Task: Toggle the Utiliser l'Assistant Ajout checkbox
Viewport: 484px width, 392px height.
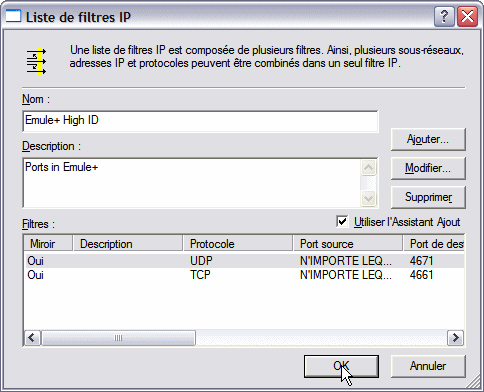Action: tap(342, 221)
